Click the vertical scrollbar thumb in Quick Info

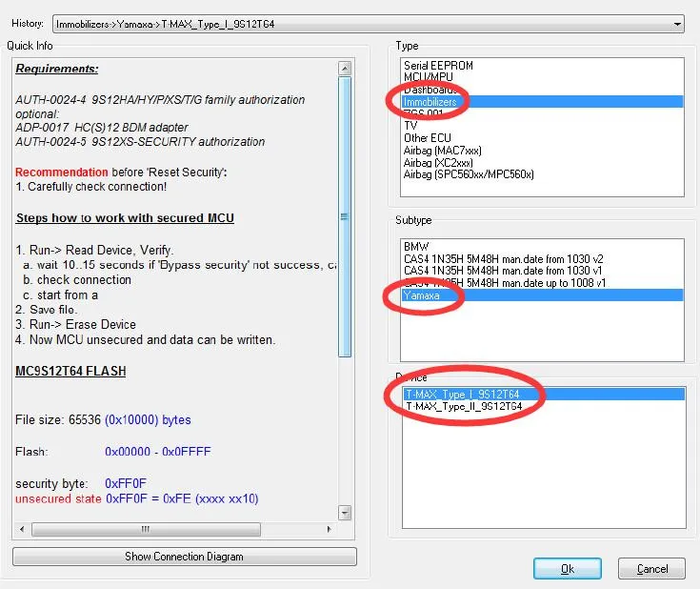tap(345, 216)
